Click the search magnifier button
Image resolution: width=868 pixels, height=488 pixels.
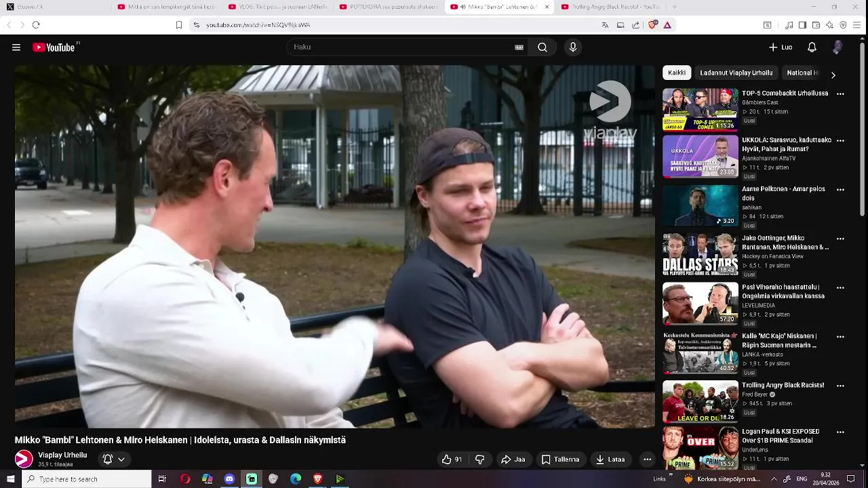542,47
